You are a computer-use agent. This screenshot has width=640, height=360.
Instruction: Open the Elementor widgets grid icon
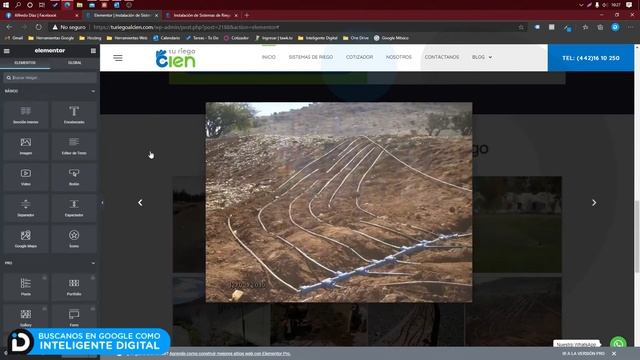93,51
